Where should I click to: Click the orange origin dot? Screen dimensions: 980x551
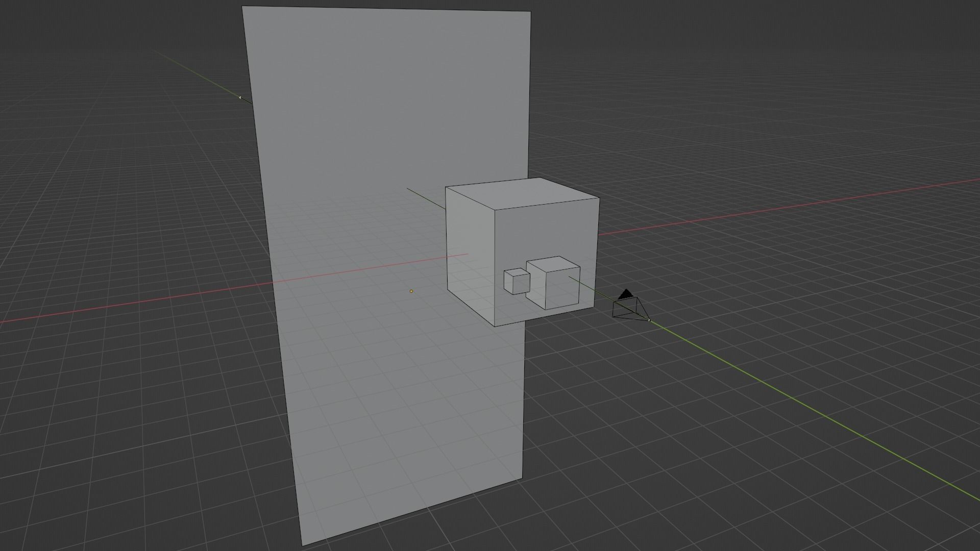coord(411,291)
